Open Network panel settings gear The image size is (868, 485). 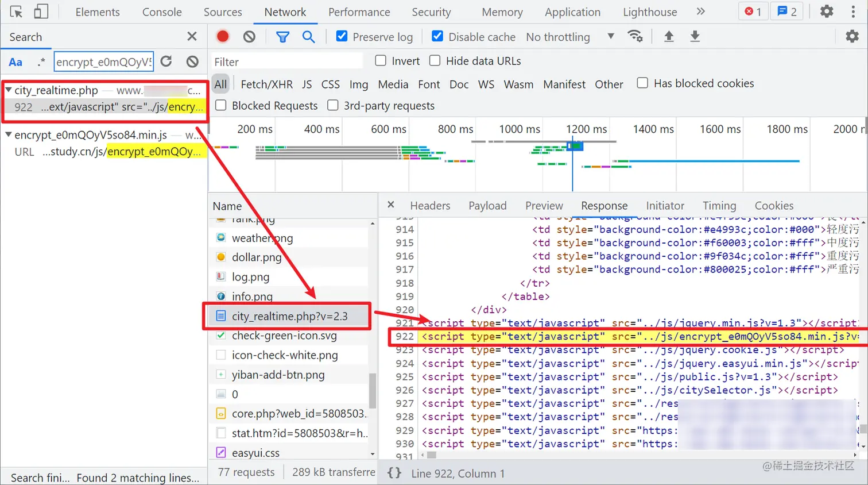coord(852,37)
